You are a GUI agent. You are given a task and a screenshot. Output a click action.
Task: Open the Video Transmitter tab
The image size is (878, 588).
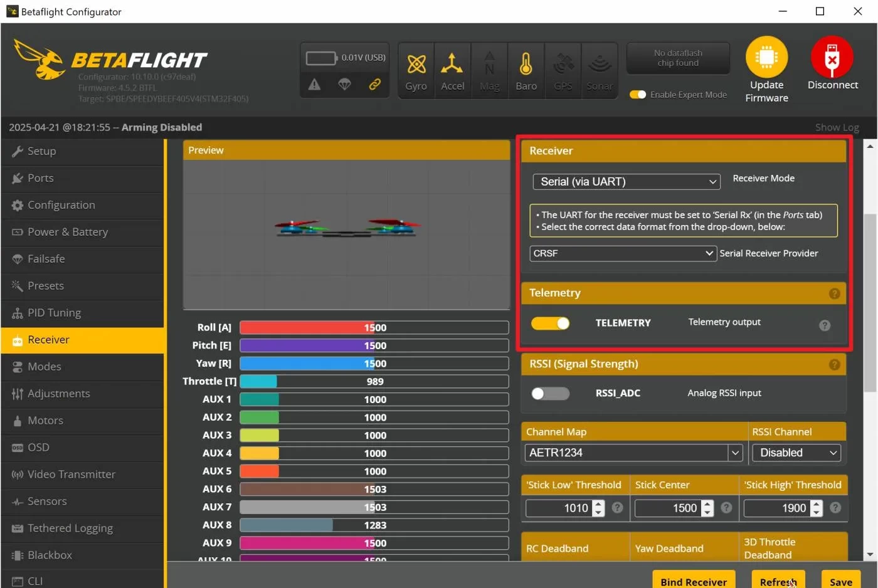[x=83, y=475]
